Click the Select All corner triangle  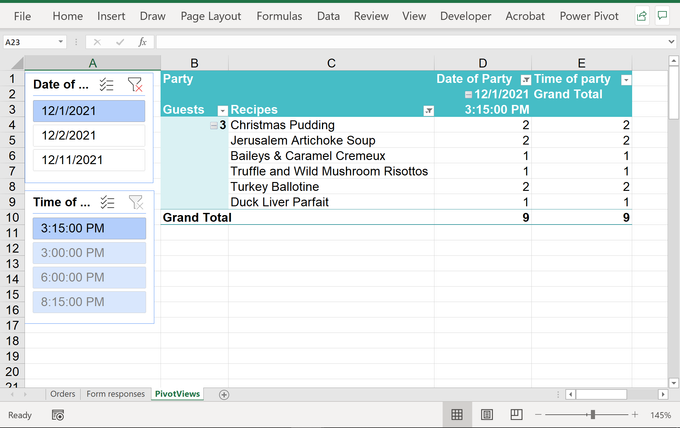pyautogui.click(x=17, y=64)
